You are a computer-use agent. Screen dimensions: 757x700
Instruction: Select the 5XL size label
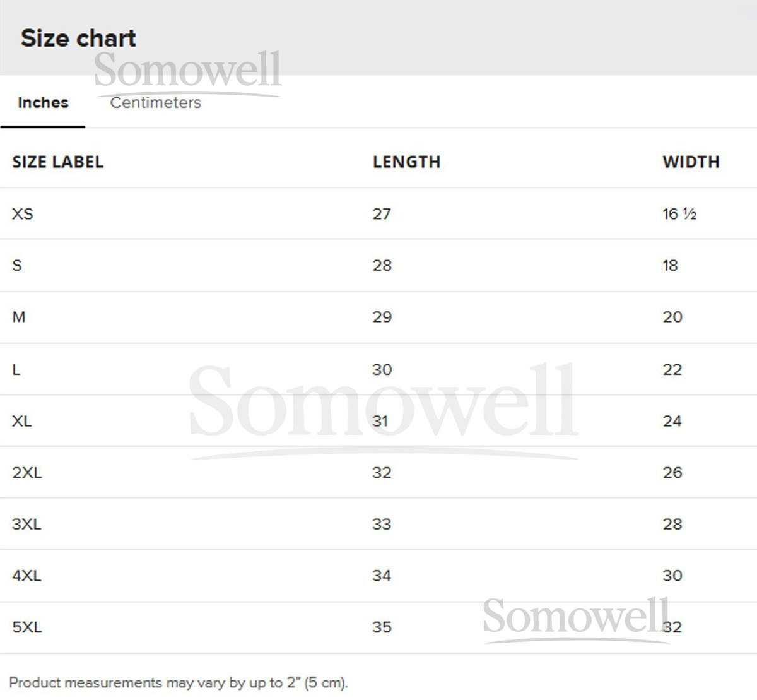point(26,627)
